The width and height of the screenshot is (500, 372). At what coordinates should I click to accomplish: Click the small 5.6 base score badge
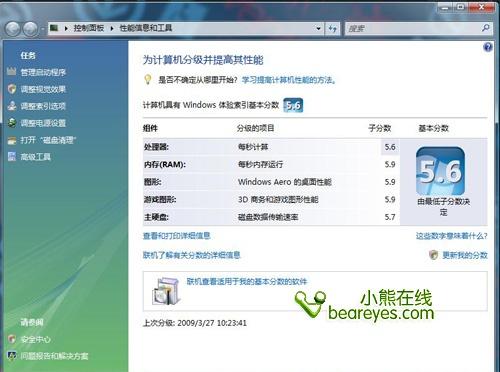(x=293, y=105)
